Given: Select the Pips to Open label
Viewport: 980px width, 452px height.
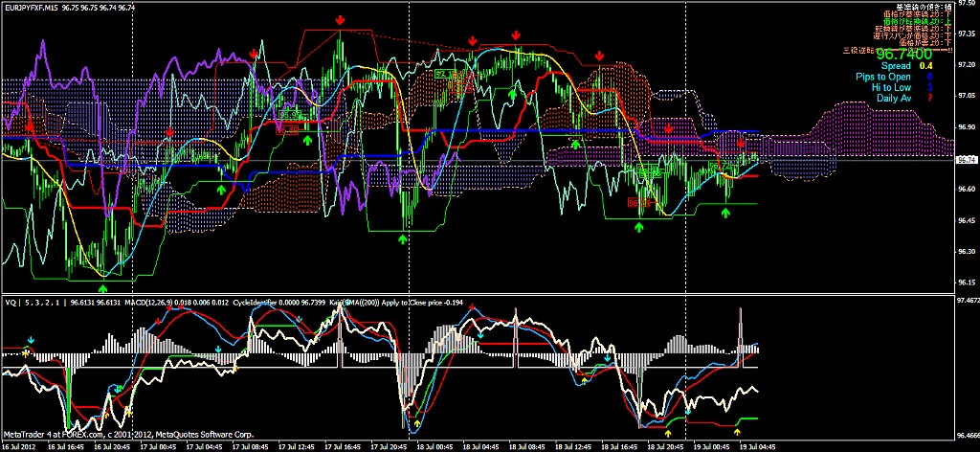Looking at the screenshot, I should [884, 77].
